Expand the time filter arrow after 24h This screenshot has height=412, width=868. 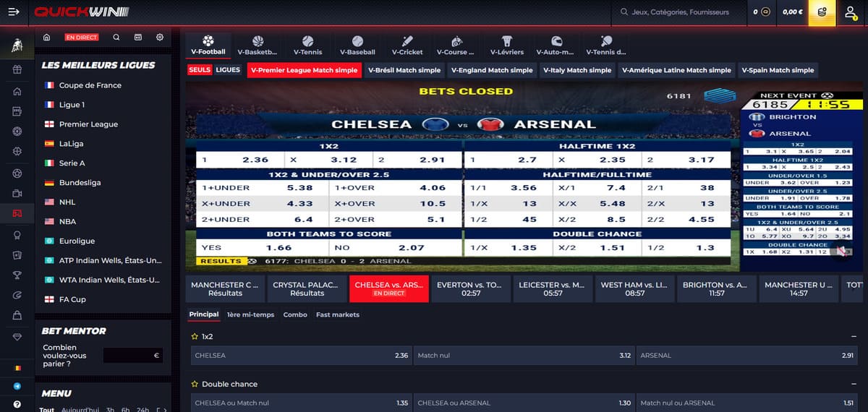click(x=166, y=410)
